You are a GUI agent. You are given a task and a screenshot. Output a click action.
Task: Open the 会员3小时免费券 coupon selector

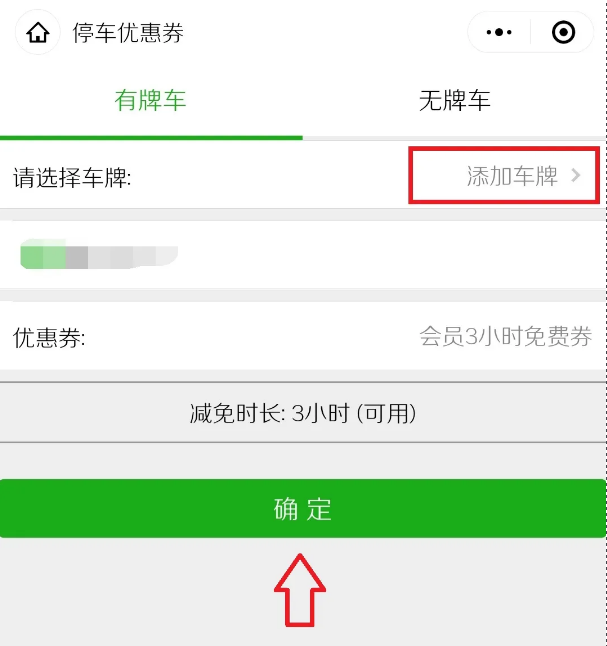tap(506, 336)
